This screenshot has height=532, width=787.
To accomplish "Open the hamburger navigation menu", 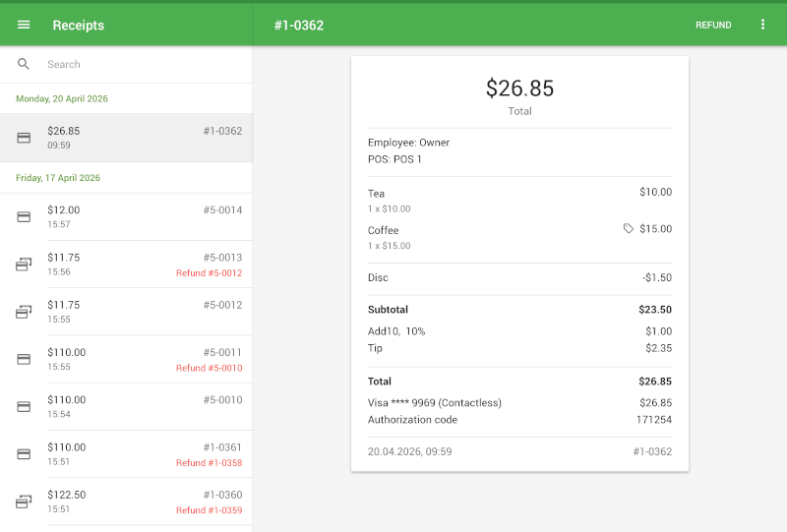I will pyautogui.click(x=24, y=25).
